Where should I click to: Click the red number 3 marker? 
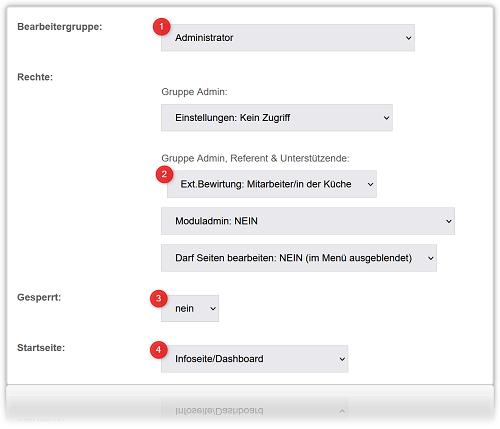click(x=159, y=298)
